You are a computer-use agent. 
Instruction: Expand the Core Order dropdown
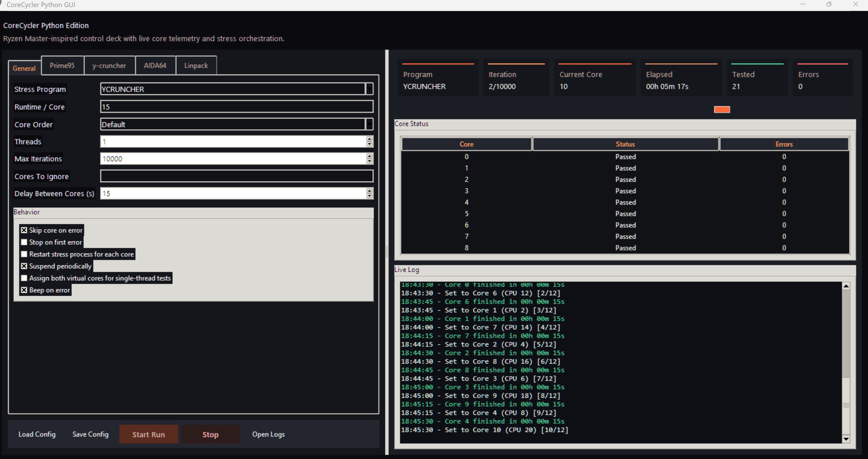point(369,124)
